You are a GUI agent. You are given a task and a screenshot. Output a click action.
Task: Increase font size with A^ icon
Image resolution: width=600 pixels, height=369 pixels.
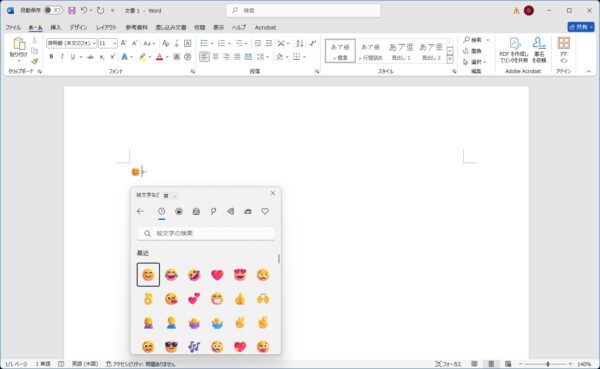click(124, 43)
